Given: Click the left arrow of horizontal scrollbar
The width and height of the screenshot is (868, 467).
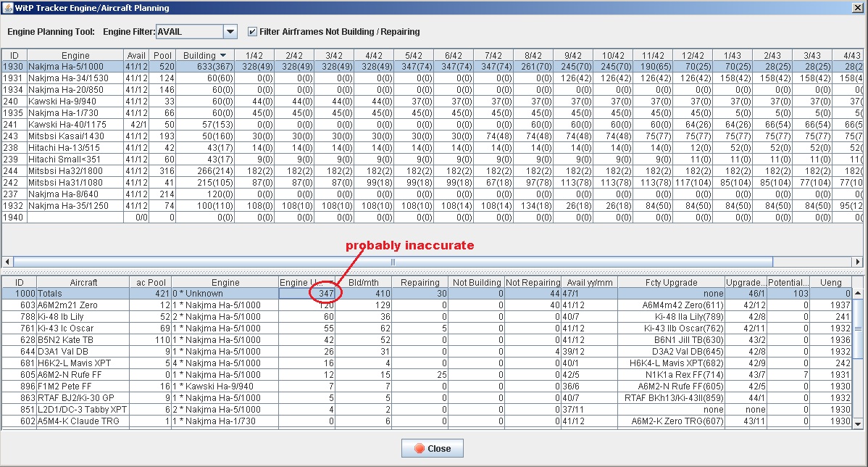Looking at the screenshot, I should click(x=7, y=262).
